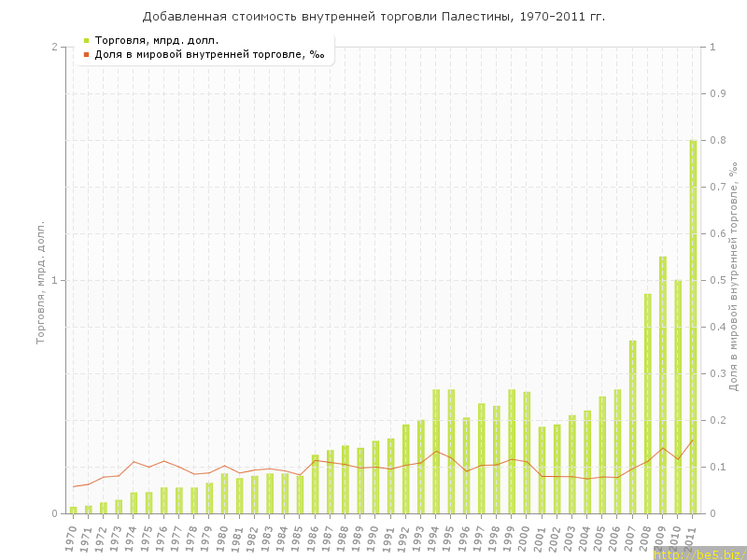Click the 2010 trade bar
This screenshot has width=747, height=560.
pos(678,397)
